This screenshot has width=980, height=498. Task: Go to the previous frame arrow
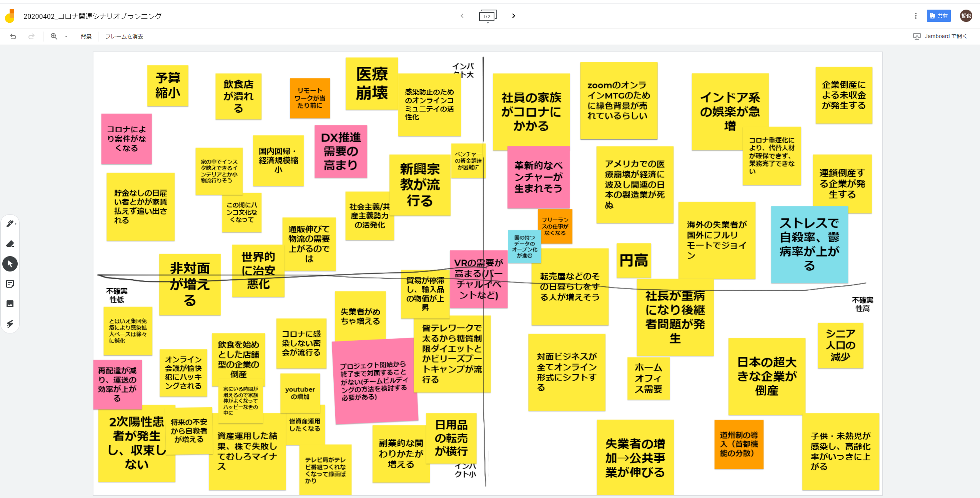(462, 16)
